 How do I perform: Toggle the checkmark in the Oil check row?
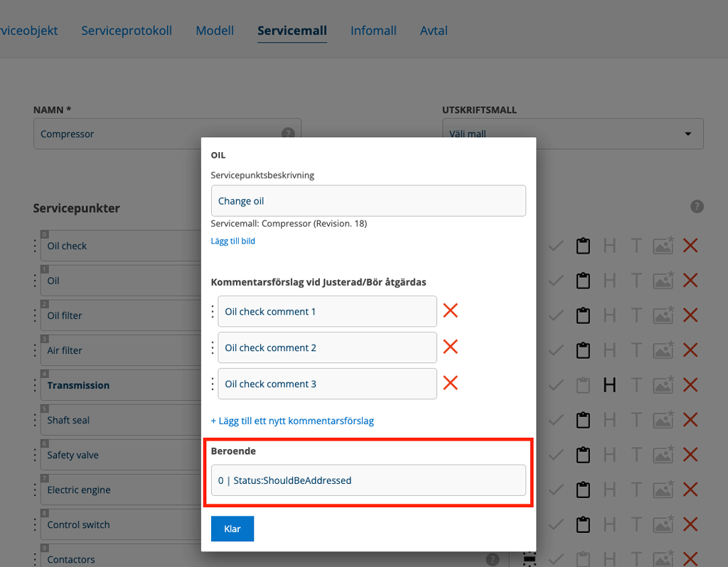coord(556,246)
